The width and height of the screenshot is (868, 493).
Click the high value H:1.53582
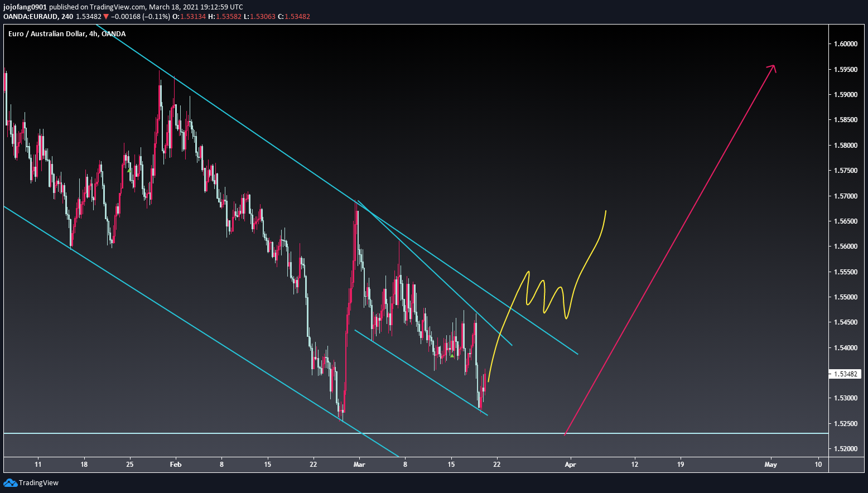coord(225,17)
